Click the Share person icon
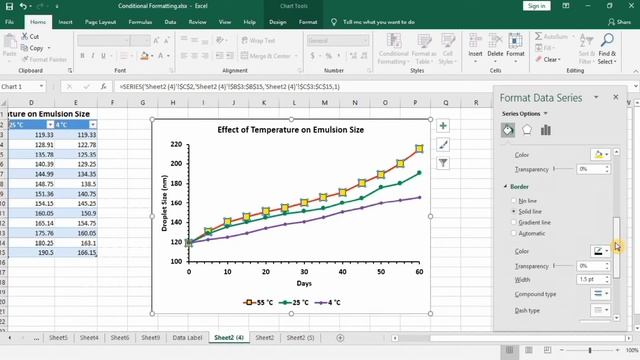640x360 pixels. [x=611, y=22]
